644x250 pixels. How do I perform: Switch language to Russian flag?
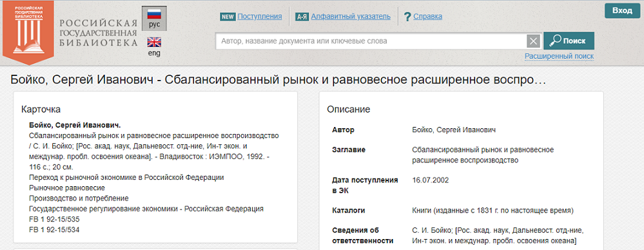point(154,15)
